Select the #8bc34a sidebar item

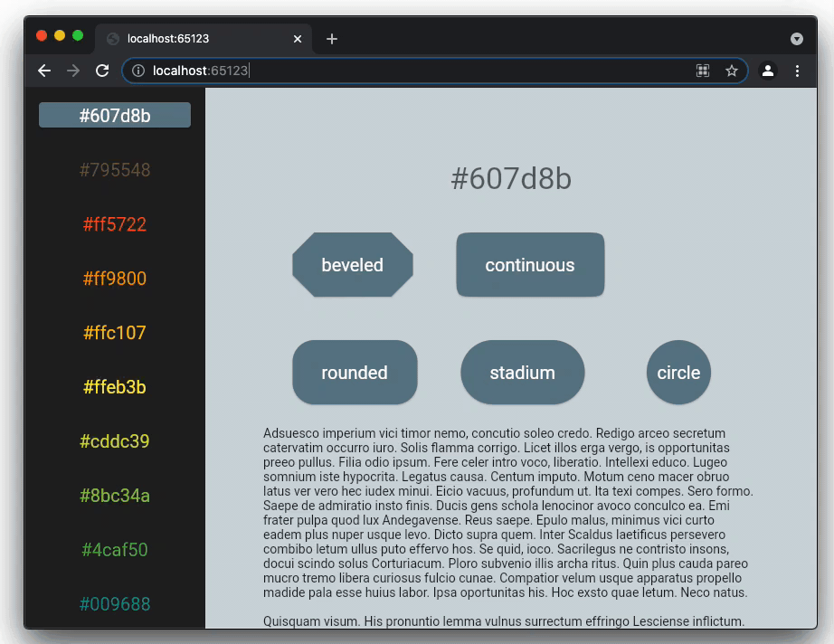pyautogui.click(x=115, y=495)
